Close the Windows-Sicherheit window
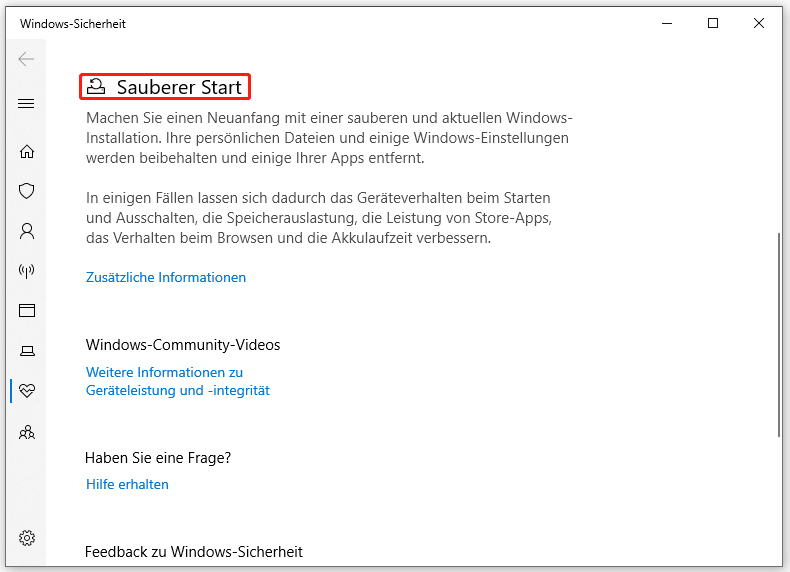Screen dimensions: 790x572 point(759,23)
